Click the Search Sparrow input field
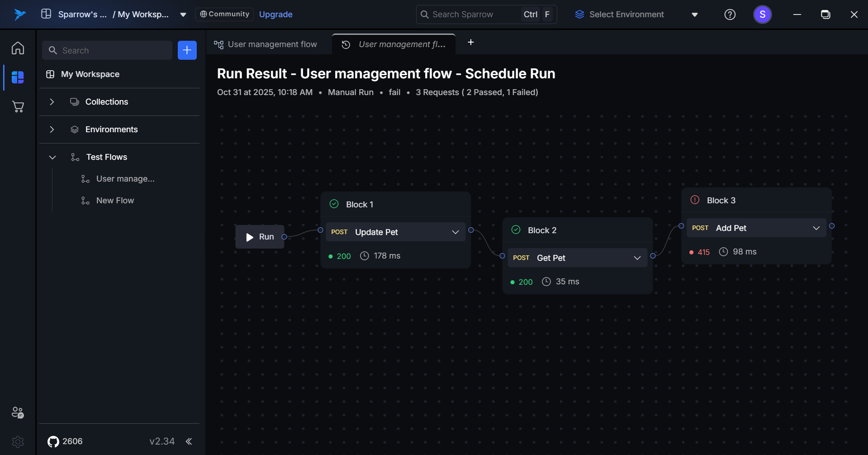Screen dimensions: 868x455 pyautogui.click(x=470, y=14)
